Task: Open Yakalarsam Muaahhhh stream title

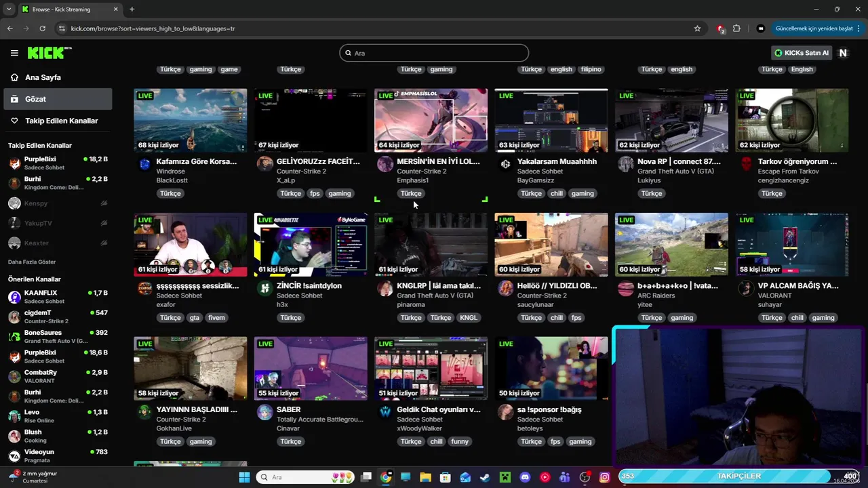Action: (557, 161)
